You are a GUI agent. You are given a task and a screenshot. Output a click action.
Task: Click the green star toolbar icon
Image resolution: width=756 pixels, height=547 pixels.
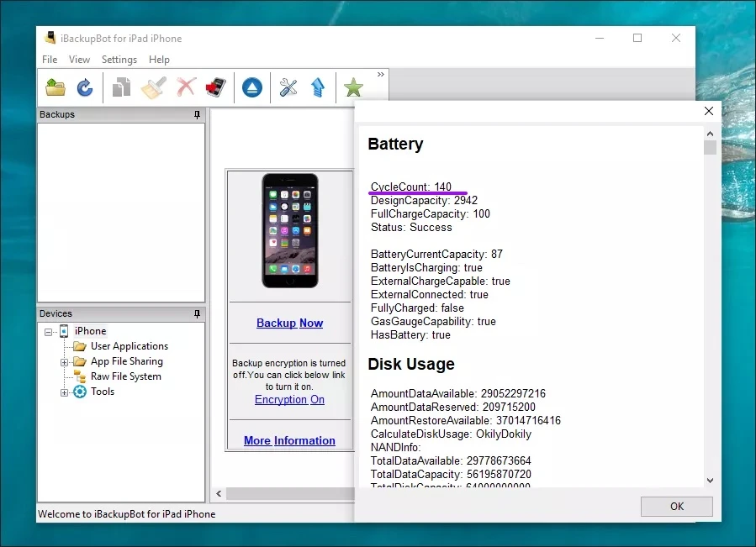click(x=354, y=87)
